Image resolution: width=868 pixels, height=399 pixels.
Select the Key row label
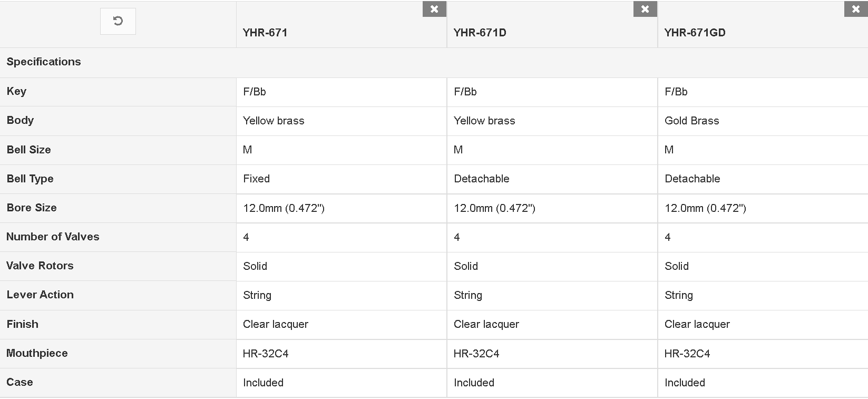[x=16, y=91]
